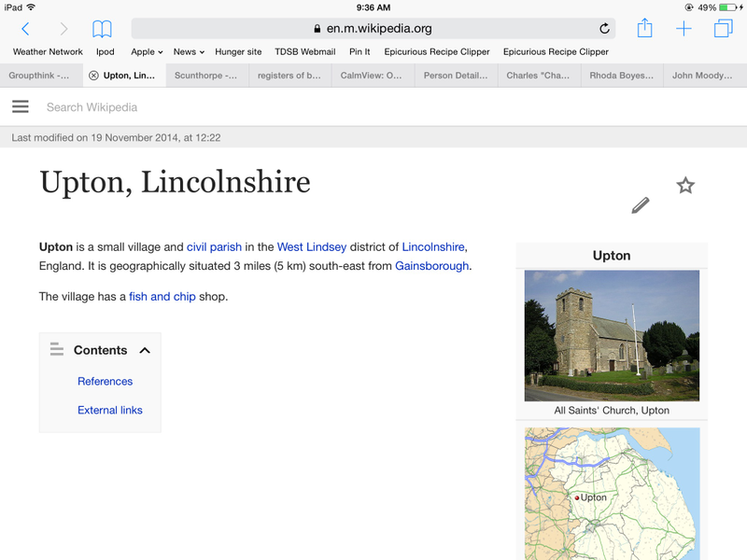The height and width of the screenshot is (560, 747).
Task: Open the bookmarks book icon
Action: click(x=102, y=29)
